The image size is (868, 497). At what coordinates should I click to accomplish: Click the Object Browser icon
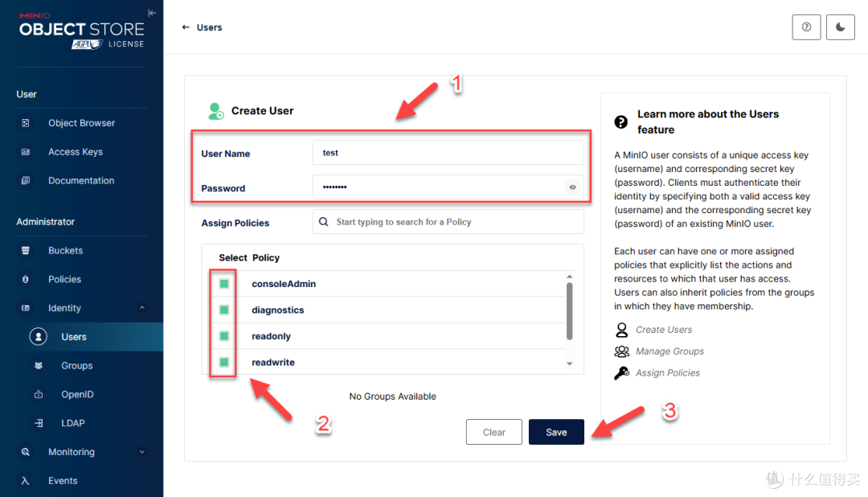point(26,123)
